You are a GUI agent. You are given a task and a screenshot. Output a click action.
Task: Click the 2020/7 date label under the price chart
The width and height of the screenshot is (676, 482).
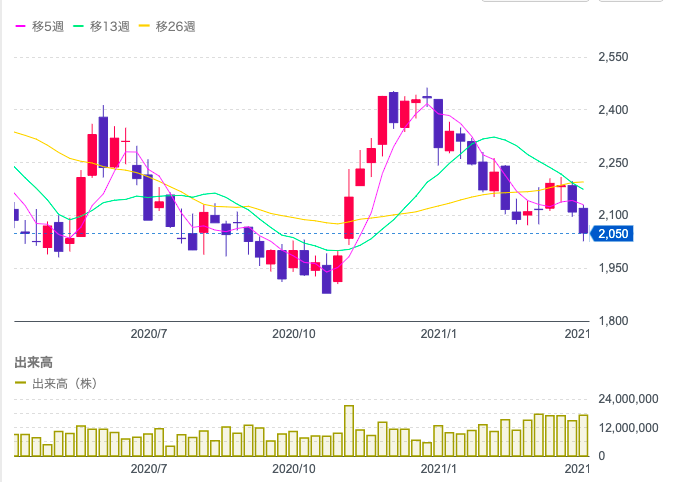pos(149,334)
